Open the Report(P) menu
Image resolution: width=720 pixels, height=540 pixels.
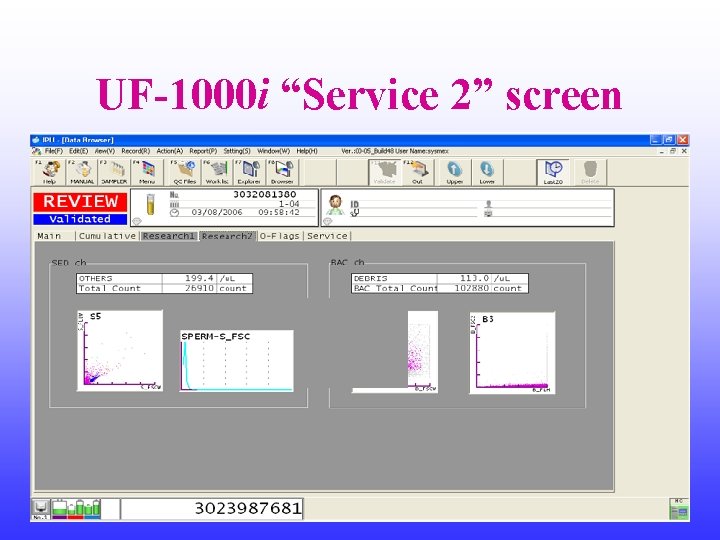[203, 151]
